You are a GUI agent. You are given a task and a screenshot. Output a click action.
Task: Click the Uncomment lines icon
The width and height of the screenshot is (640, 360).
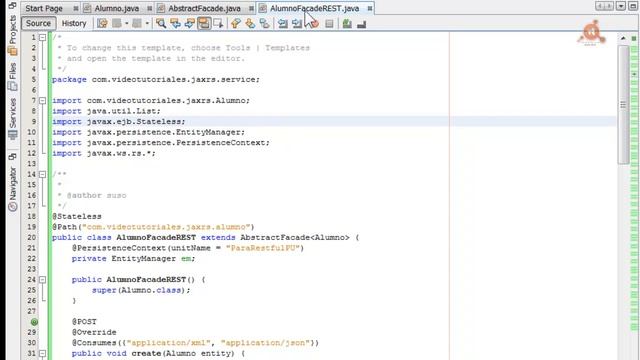click(361, 24)
